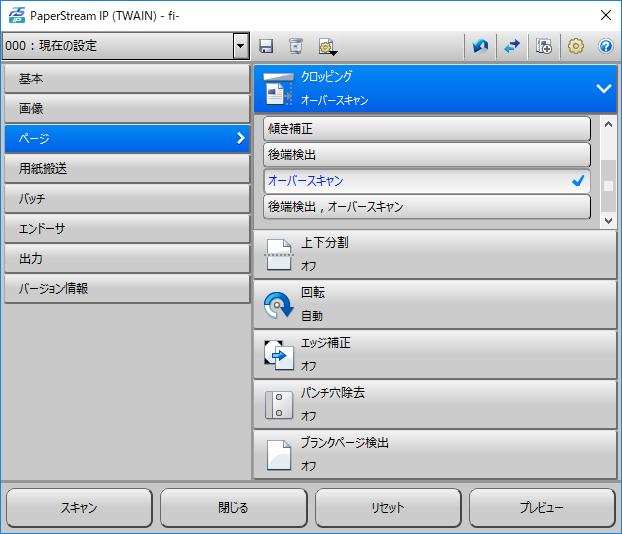
Task: Close the PaperStream IP window
Action: tap(606, 15)
